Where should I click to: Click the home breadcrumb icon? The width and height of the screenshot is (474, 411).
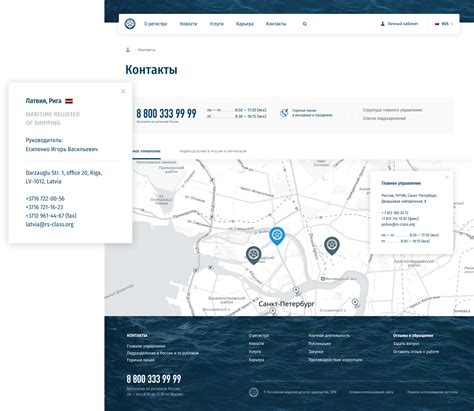click(128, 50)
